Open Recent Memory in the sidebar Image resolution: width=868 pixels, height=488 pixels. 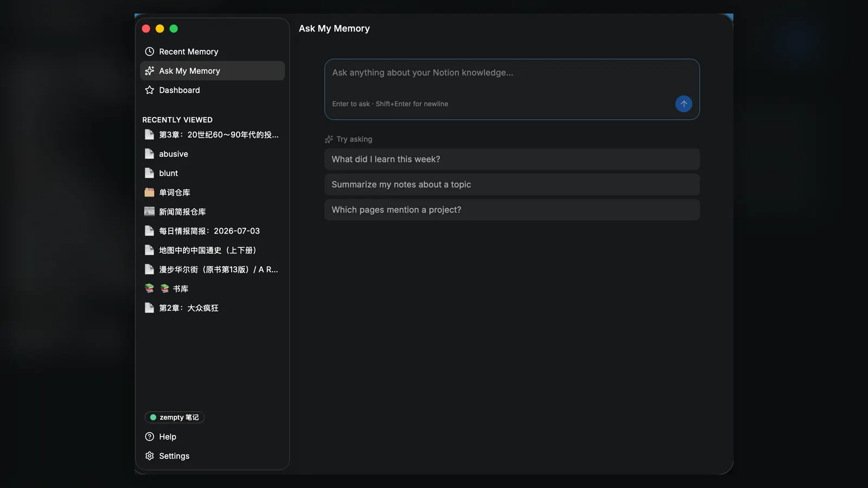[x=212, y=52]
